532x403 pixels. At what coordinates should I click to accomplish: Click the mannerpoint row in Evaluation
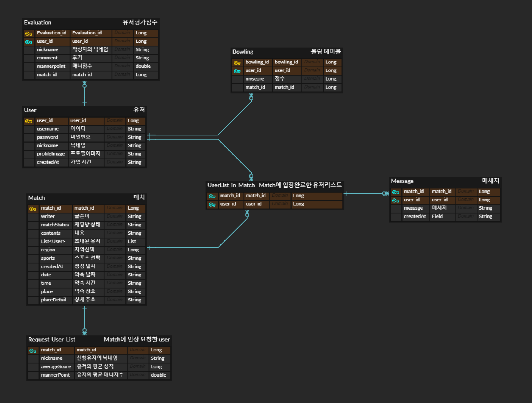pyautogui.click(x=51, y=66)
